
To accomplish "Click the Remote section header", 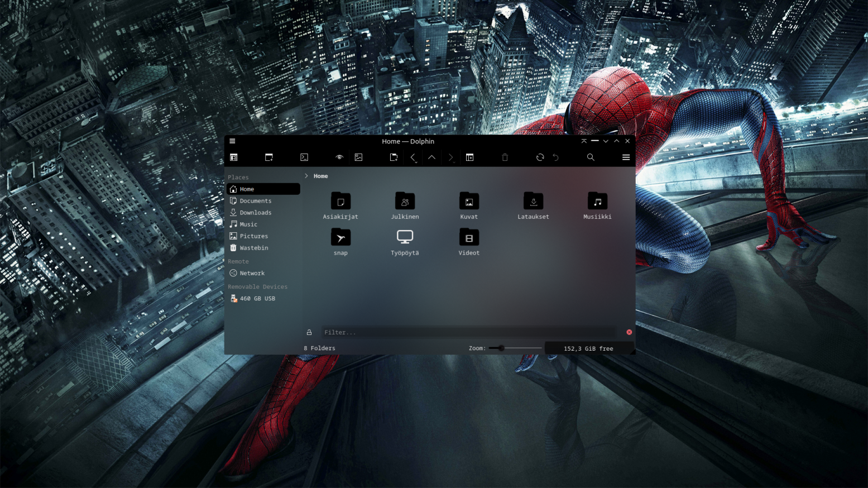I will tap(238, 261).
